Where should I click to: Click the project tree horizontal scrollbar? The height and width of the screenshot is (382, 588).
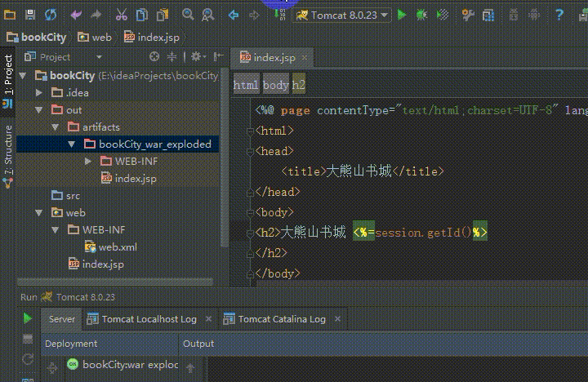point(115,282)
